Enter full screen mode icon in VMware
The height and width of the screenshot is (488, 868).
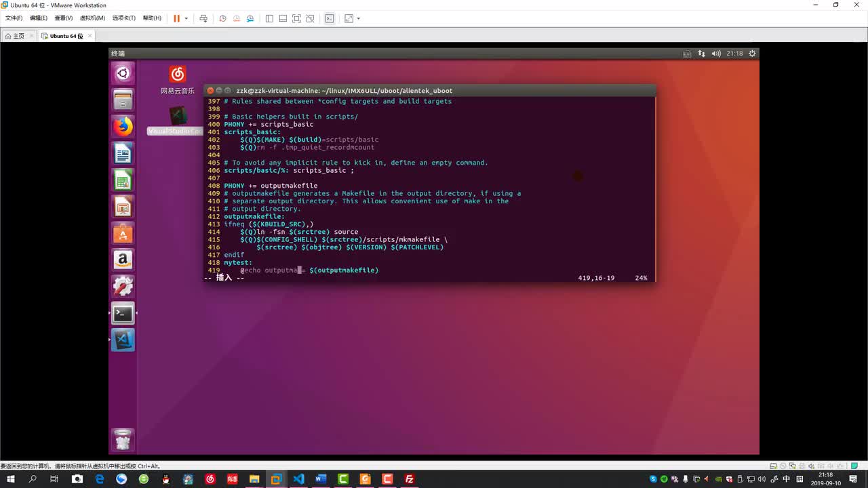(x=296, y=18)
